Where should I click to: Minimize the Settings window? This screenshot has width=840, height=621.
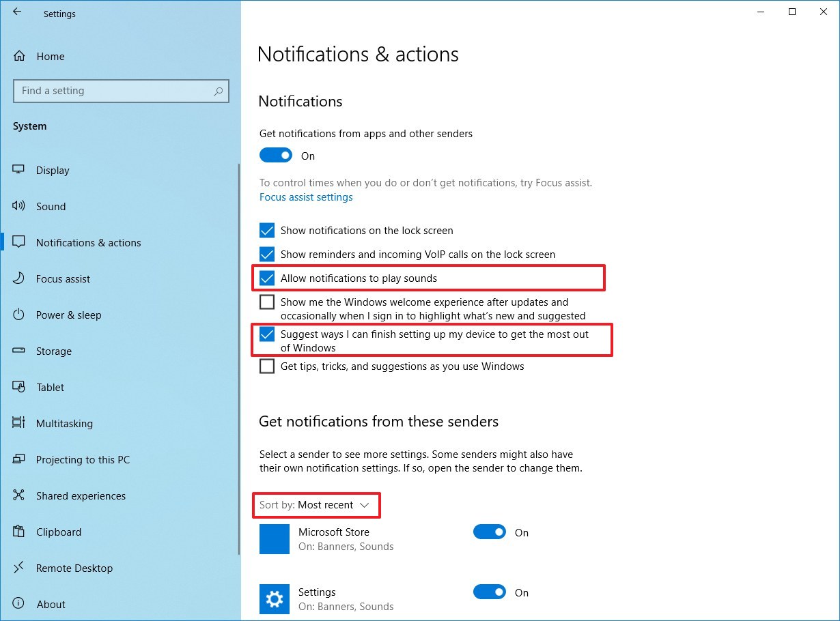click(x=761, y=12)
